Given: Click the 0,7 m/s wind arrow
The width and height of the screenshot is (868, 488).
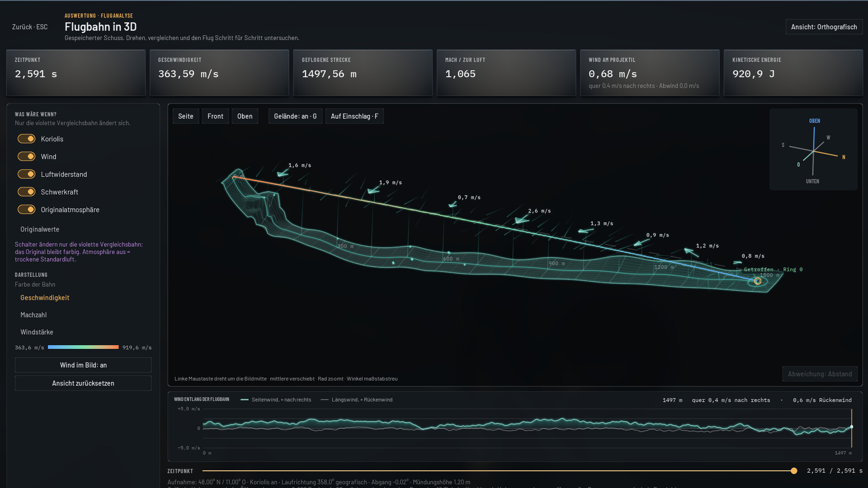Looking at the screenshot, I should point(453,205).
